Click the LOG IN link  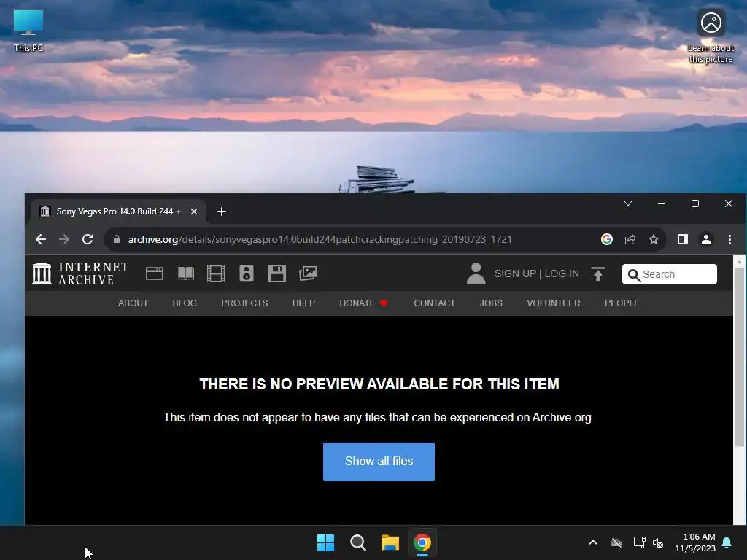click(x=562, y=274)
